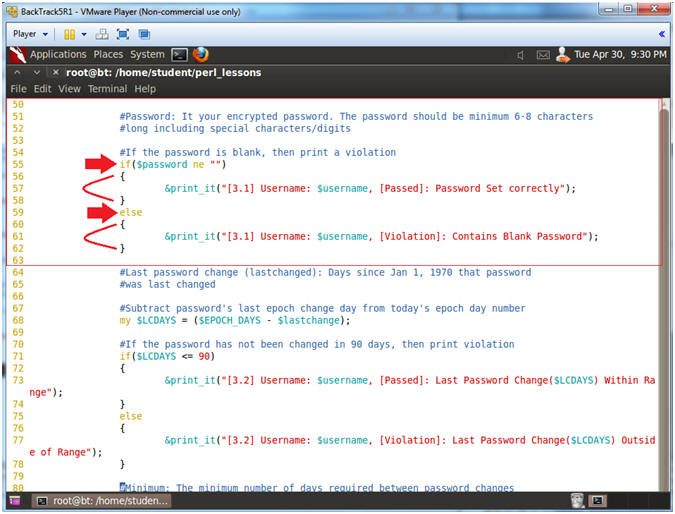675x514 pixels.
Task: Open the volume control speaker icon
Action: click(521, 55)
